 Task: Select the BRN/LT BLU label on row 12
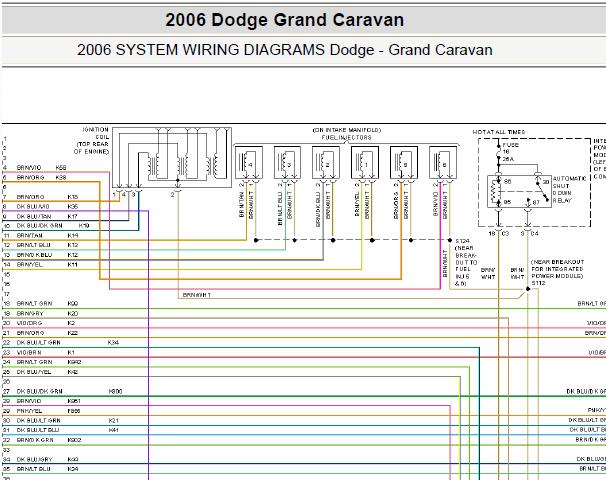click(x=33, y=245)
